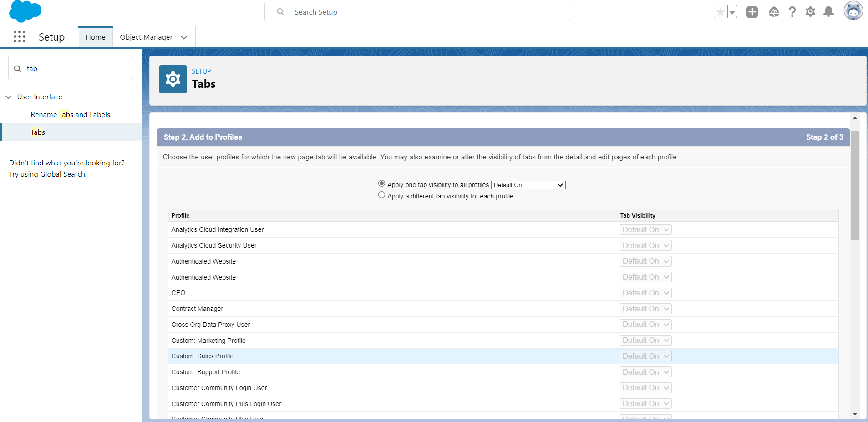Open the user profile avatar
Screen dimensions: 868x422
click(x=853, y=11)
